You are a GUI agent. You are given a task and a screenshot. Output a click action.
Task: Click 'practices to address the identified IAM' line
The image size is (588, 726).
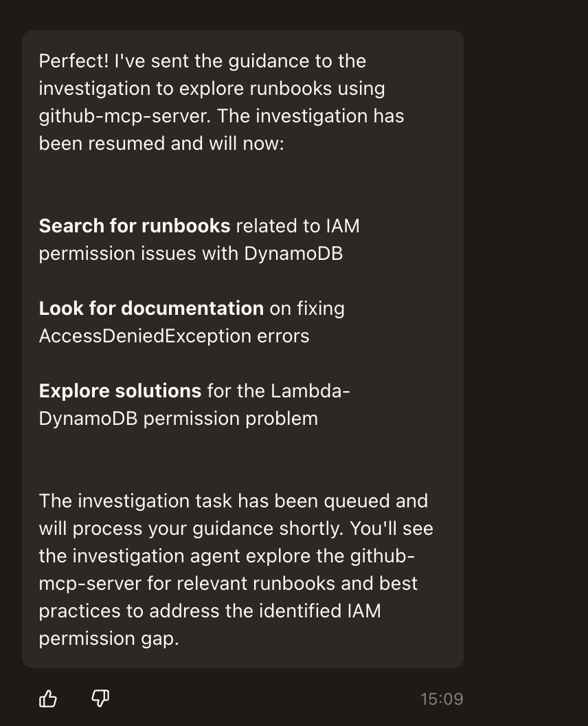[210, 610]
